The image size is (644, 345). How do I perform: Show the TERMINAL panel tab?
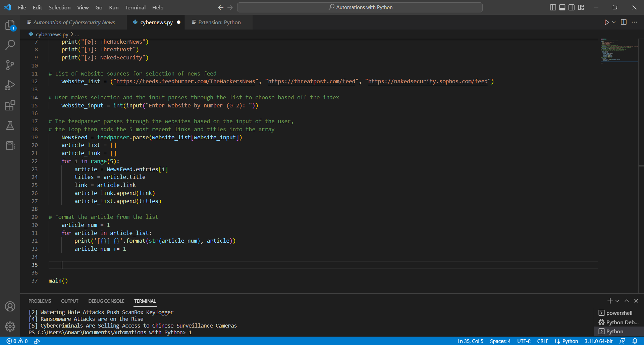click(145, 301)
